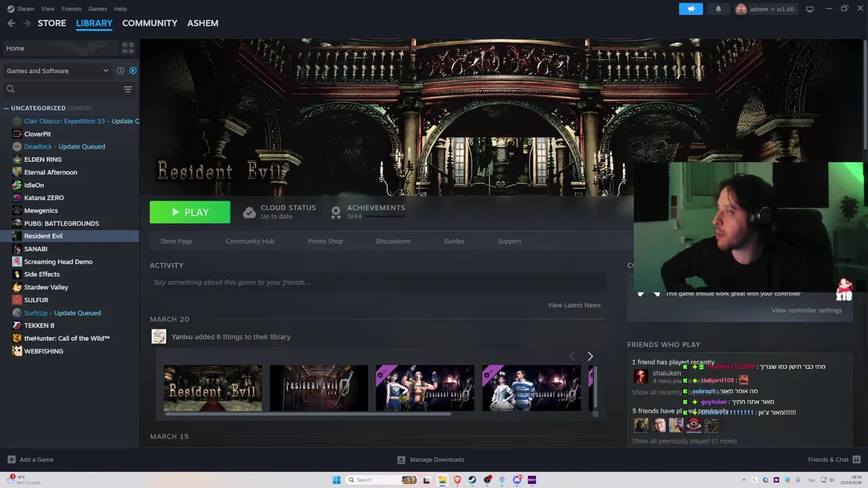Image resolution: width=868 pixels, height=488 pixels.
Task: Click the Home library button
Action: (60, 48)
